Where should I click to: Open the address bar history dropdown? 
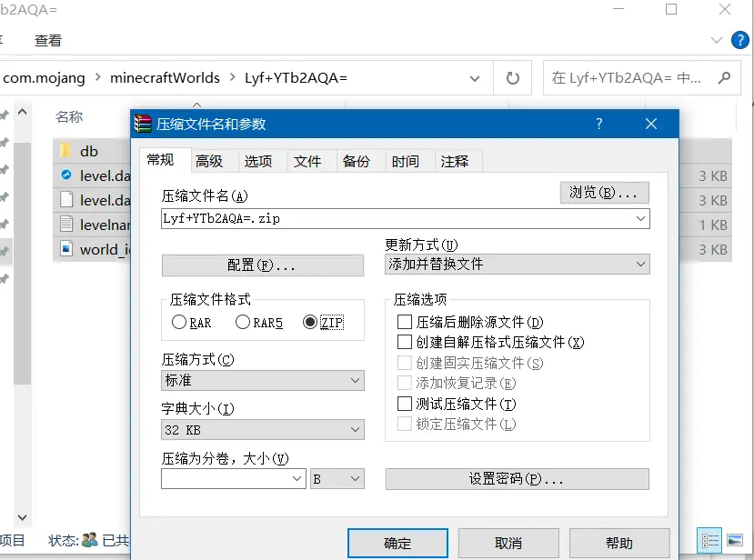[475, 78]
